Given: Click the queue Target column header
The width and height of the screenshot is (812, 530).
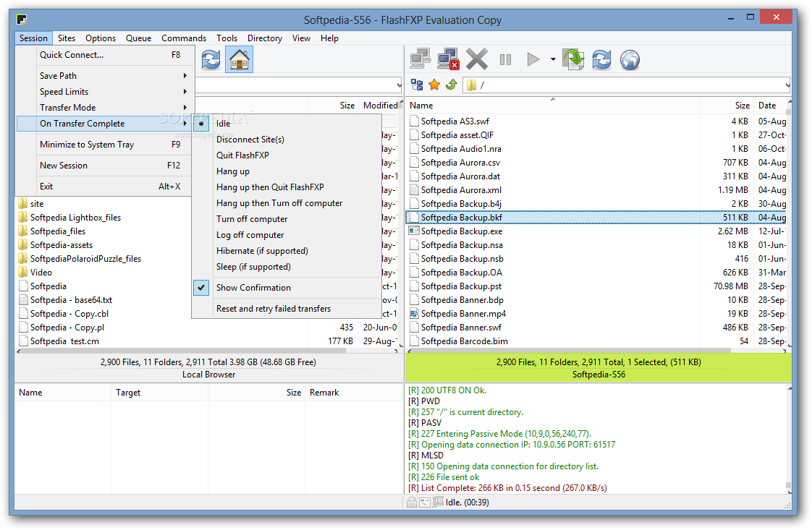Looking at the screenshot, I should pos(159,393).
